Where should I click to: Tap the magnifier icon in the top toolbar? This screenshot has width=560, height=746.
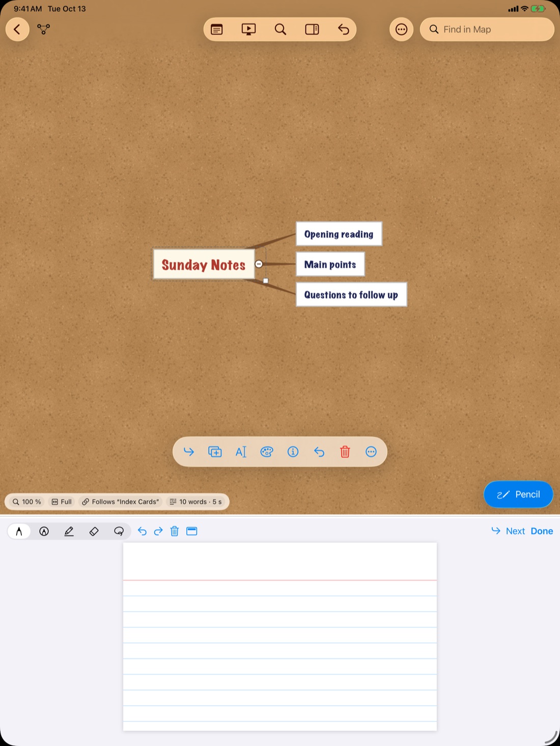point(281,30)
